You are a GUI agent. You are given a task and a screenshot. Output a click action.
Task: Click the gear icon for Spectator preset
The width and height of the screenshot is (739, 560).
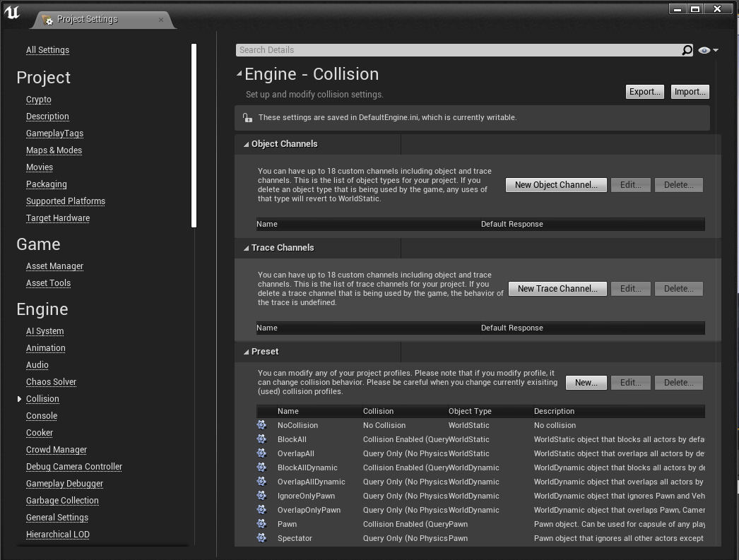click(261, 538)
